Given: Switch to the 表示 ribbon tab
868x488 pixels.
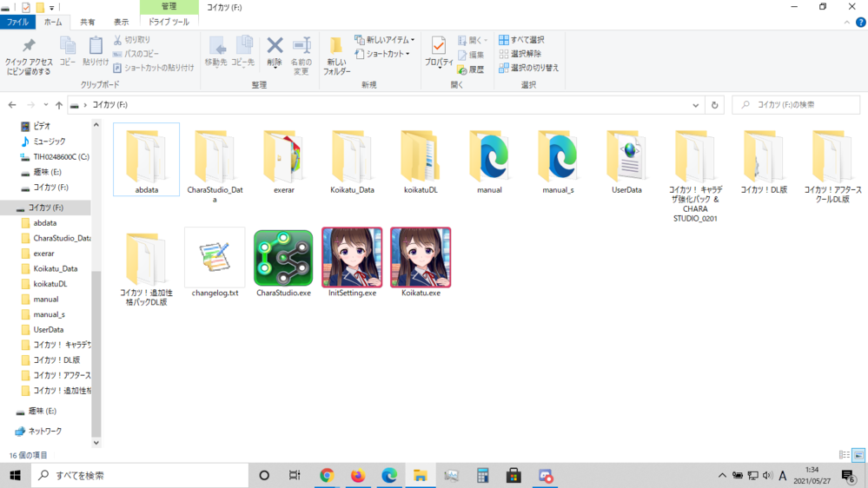Looking at the screenshot, I should pyautogui.click(x=121, y=22).
